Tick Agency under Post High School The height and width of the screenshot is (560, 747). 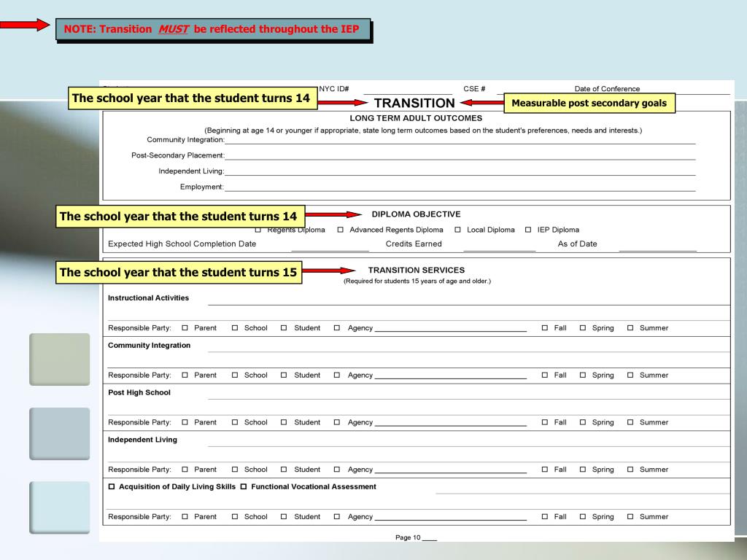click(337, 422)
